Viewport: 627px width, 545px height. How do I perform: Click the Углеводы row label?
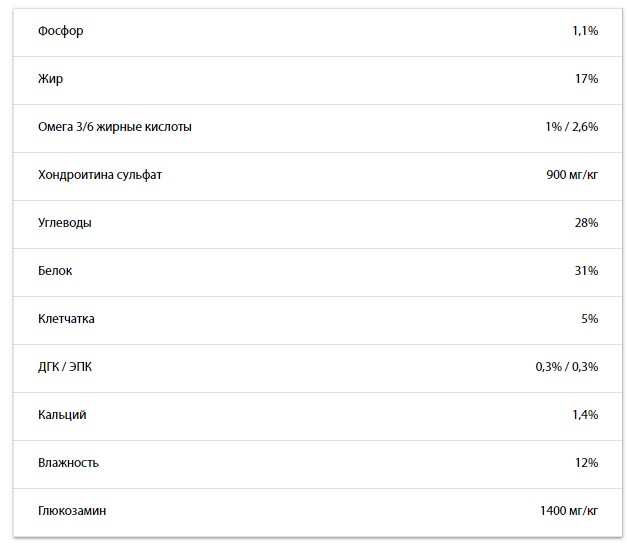coord(64,223)
